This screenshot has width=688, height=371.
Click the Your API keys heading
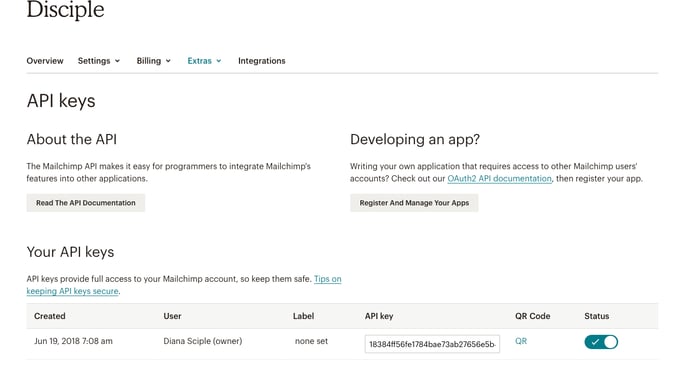tap(70, 252)
